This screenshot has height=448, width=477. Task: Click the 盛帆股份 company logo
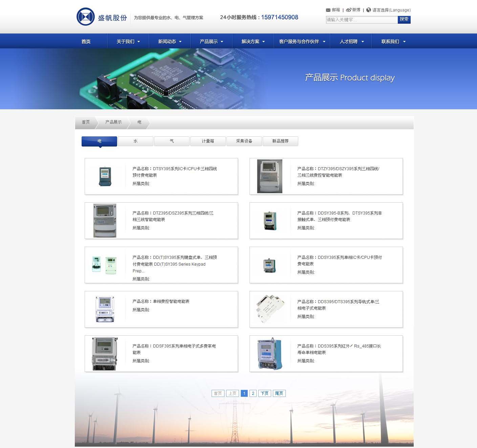click(x=86, y=17)
